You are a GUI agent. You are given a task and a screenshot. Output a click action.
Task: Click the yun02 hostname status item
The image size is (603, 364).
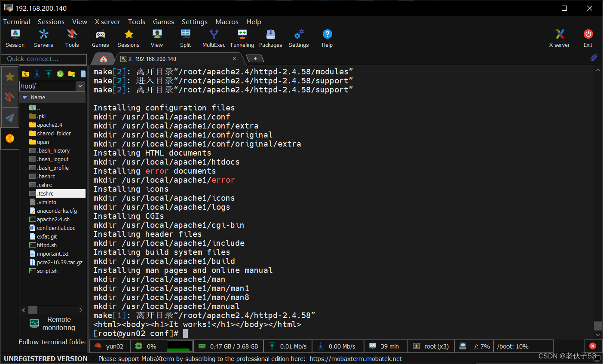tap(110, 346)
